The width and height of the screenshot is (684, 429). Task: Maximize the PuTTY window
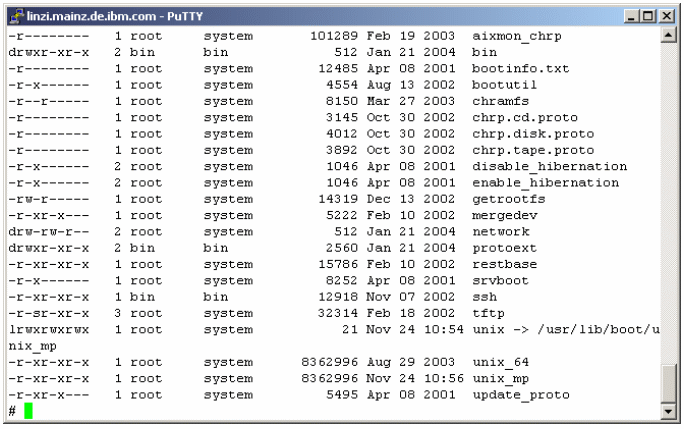point(648,17)
